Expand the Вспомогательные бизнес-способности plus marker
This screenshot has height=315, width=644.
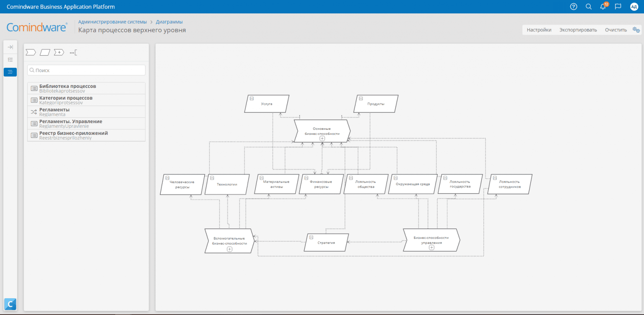tap(229, 249)
